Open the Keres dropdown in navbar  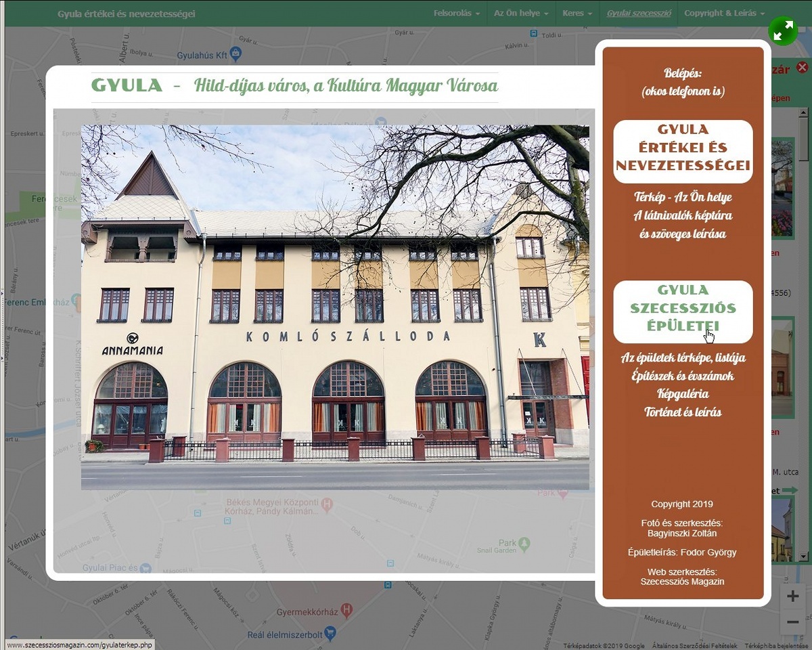[577, 14]
